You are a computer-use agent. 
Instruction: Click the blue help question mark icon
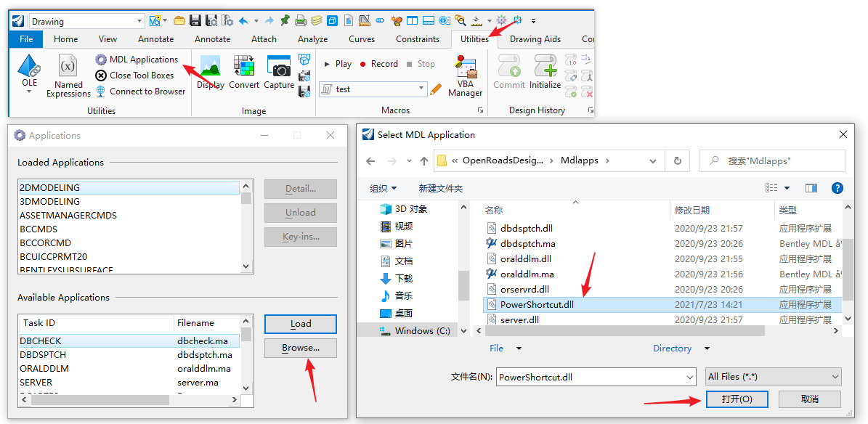click(837, 188)
